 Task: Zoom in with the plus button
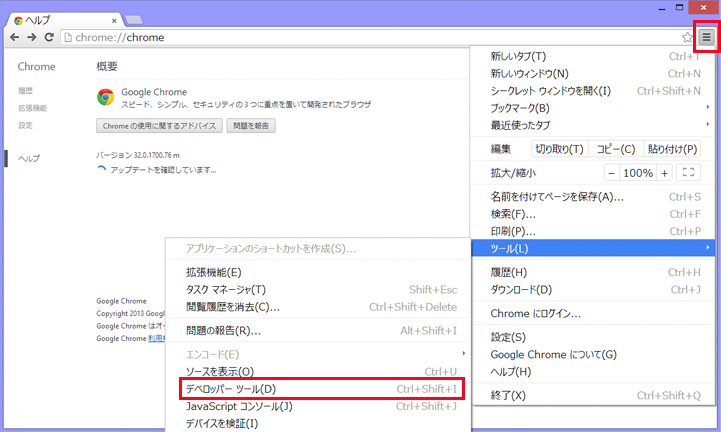tap(664, 173)
